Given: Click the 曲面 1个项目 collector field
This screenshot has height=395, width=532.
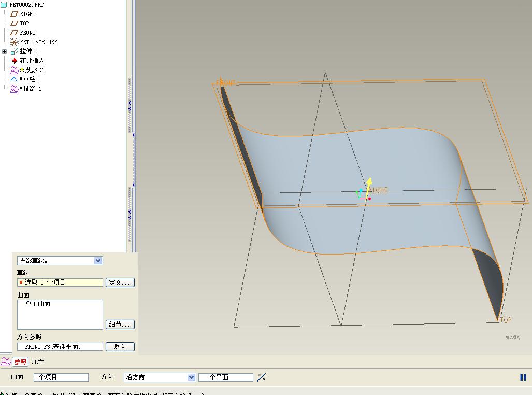Looking at the screenshot, I should pyautogui.click(x=61, y=377).
